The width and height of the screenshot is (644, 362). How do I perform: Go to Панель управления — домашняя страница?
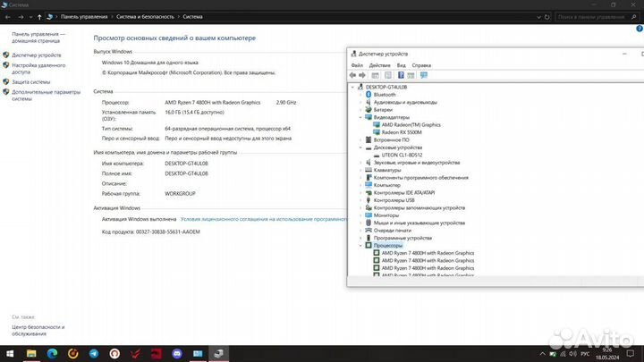coord(38,38)
